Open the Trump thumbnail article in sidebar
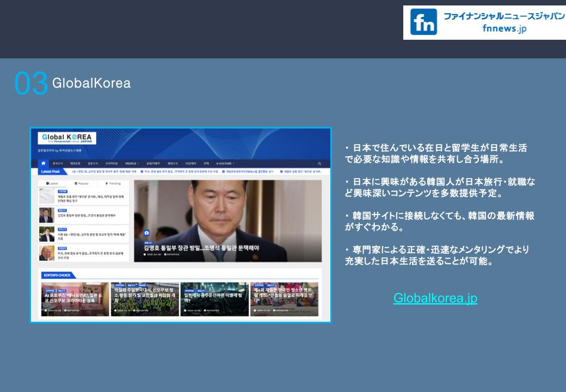 [x=46, y=253]
